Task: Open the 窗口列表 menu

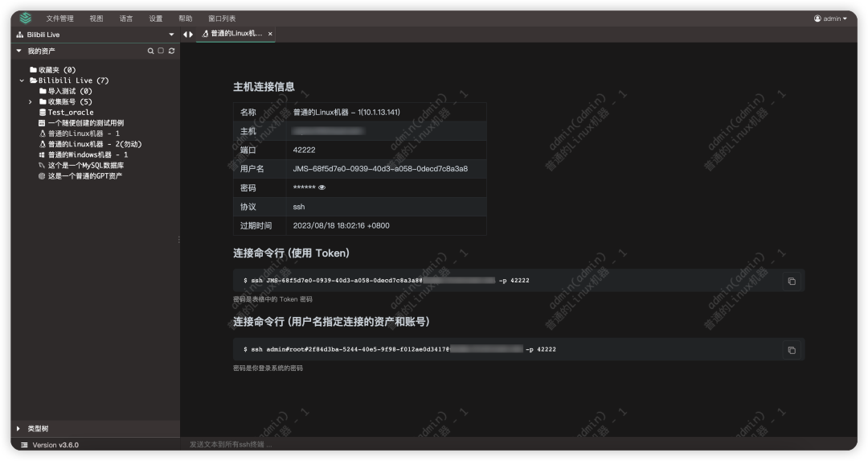Action: click(222, 19)
